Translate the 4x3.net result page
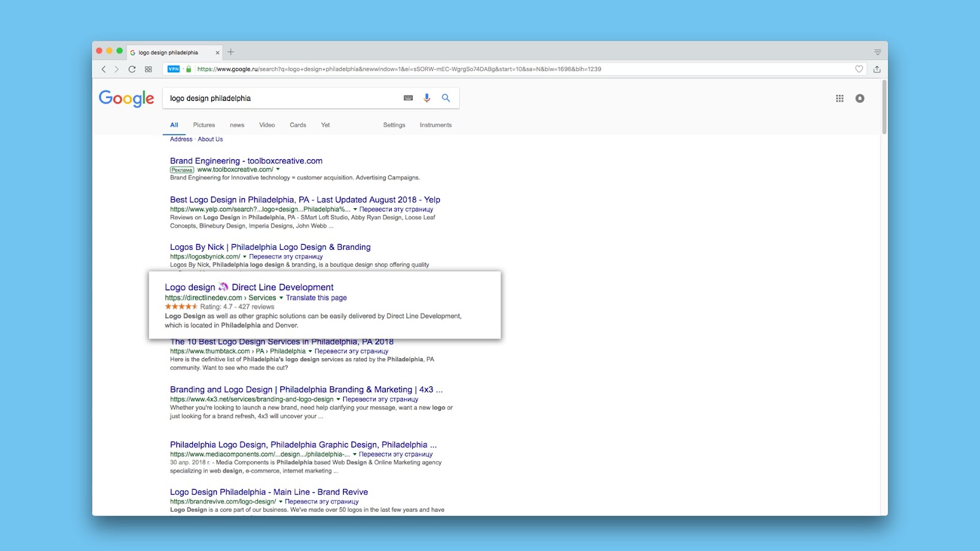980x551 pixels. click(380, 399)
